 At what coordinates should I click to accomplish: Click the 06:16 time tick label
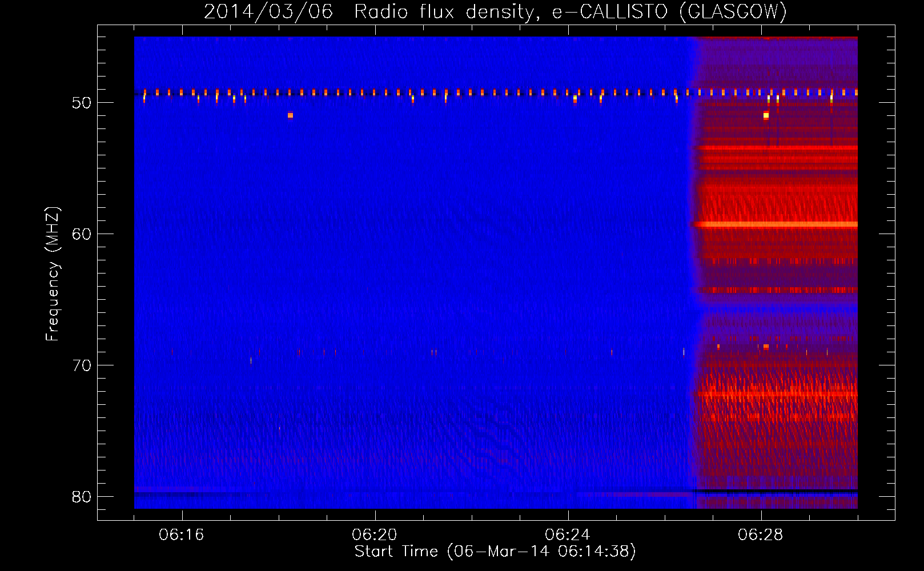click(182, 535)
